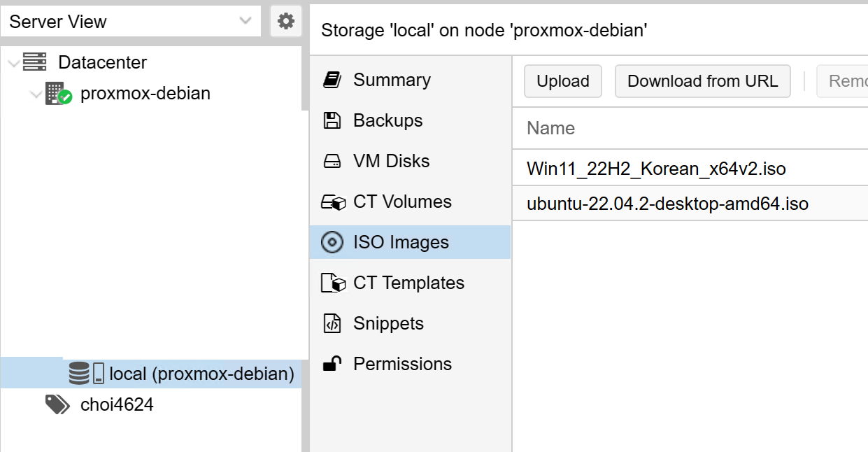Click the gear settings icon
Image resolution: width=868 pixels, height=452 pixels.
pyautogui.click(x=285, y=22)
